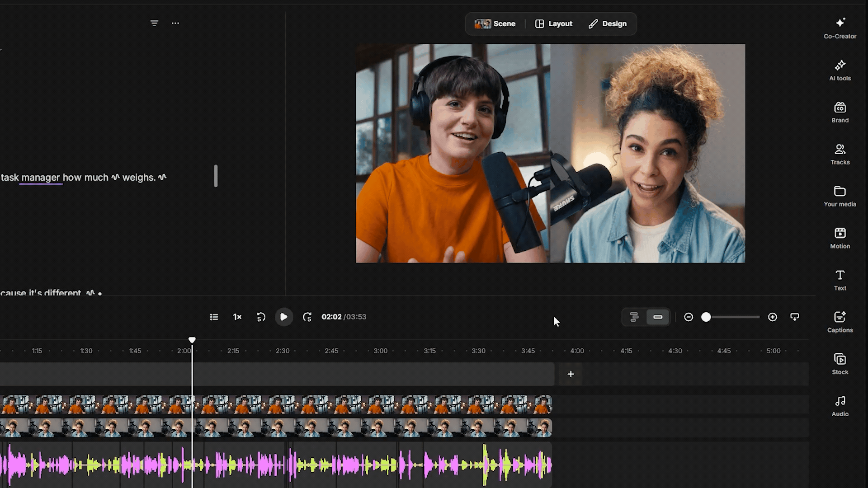Click the timeline options icon after zoom-in
Image resolution: width=868 pixels, height=488 pixels.
[795, 317]
